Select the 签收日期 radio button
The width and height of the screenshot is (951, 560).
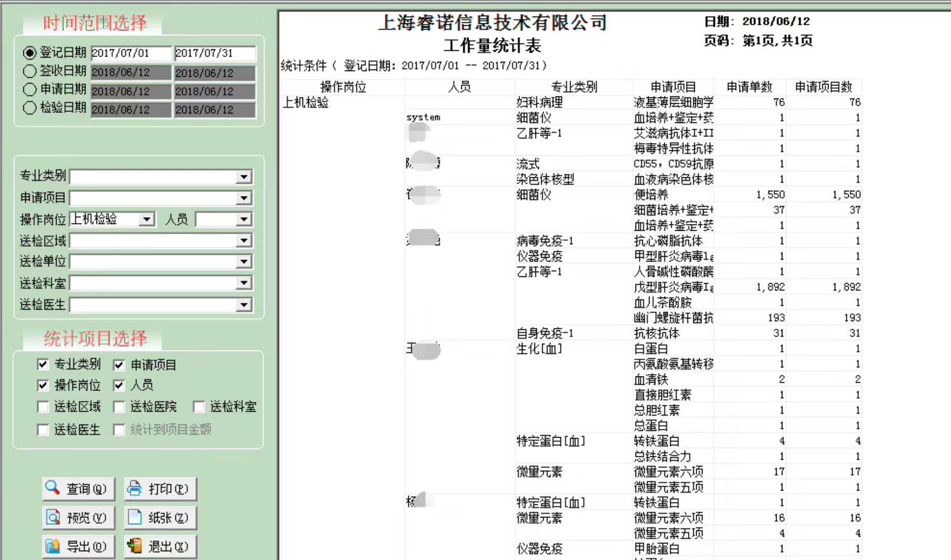(30, 71)
